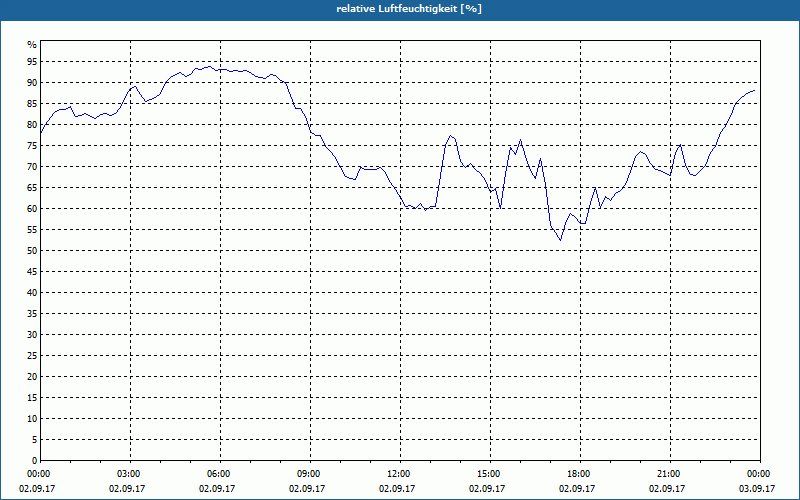
Task: Select the 65 y-axis label
Action: [32, 188]
